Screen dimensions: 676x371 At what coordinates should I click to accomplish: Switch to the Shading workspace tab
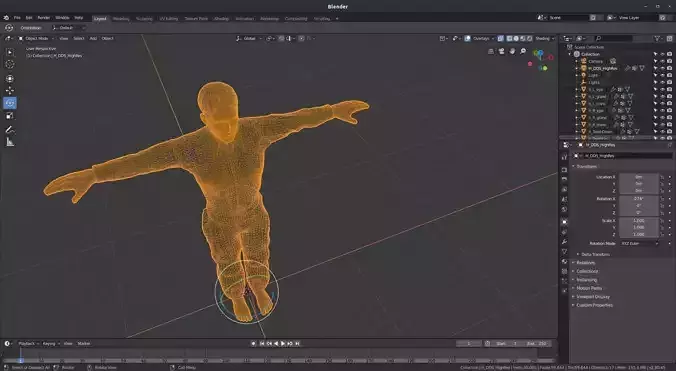(221, 19)
